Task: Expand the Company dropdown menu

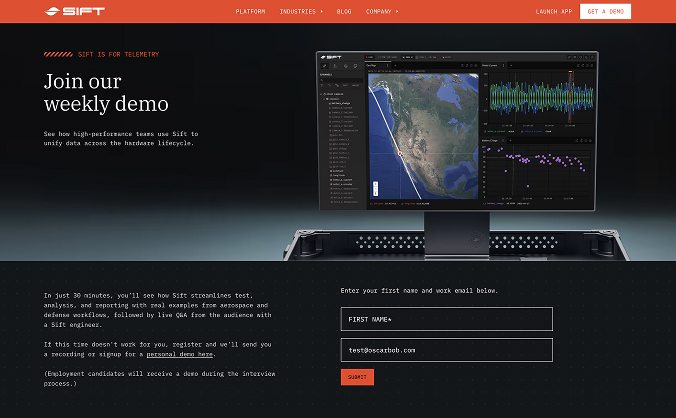Action: coord(382,12)
